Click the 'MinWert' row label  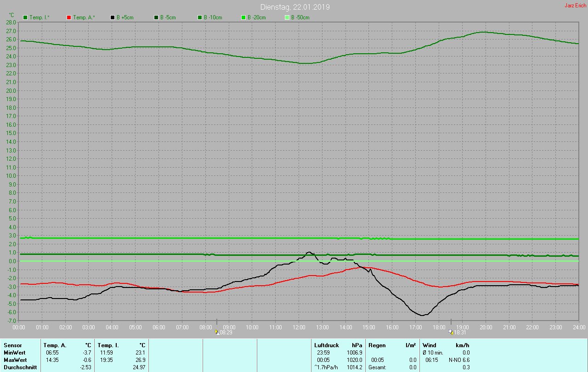pos(14,353)
